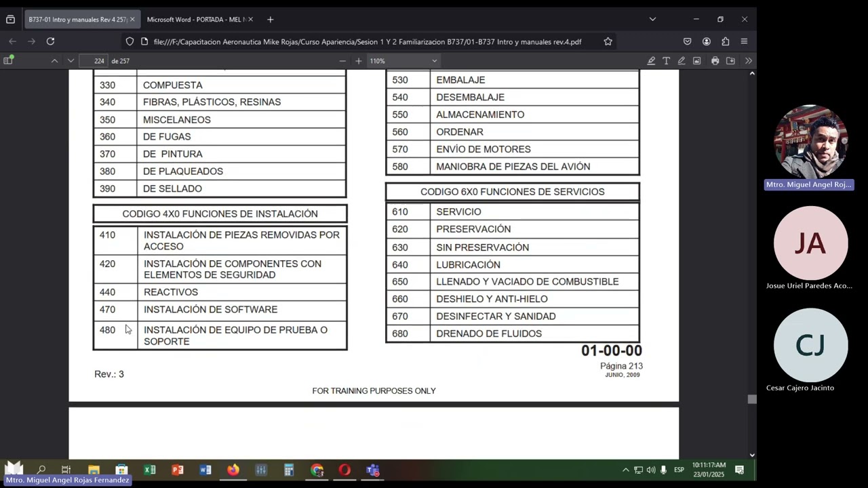Open the list all tabs dropdown
The width and height of the screenshot is (868, 488).
(x=652, y=20)
